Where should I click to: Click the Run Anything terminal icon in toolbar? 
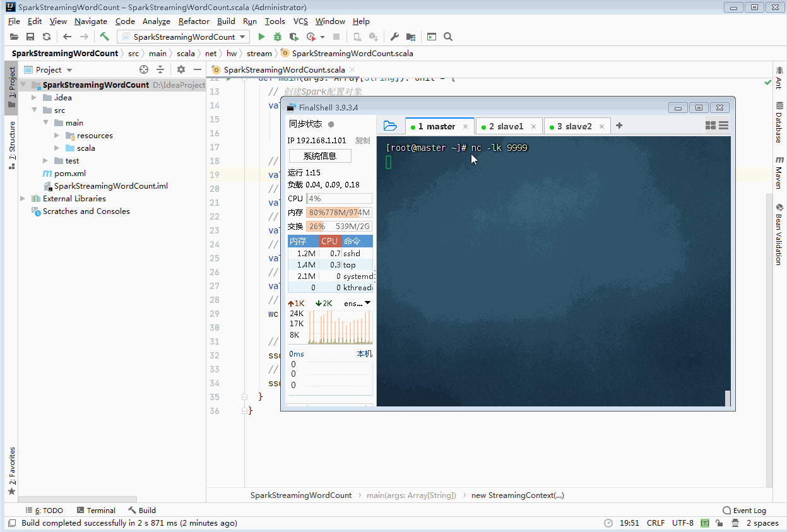(x=432, y=37)
